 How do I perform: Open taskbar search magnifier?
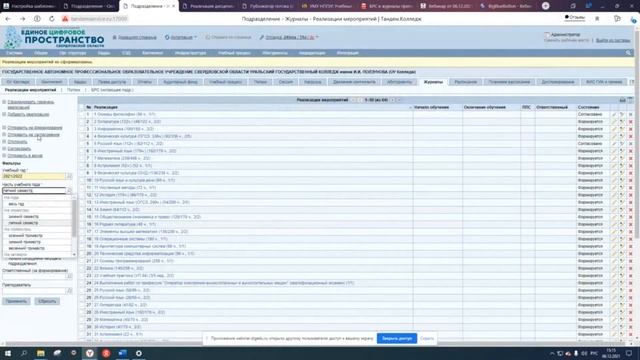click(24, 353)
